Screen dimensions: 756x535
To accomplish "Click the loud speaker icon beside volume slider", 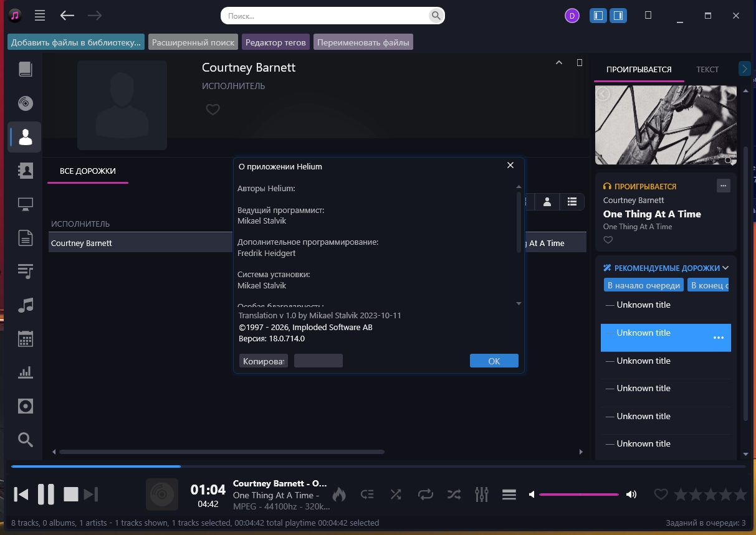I will pos(631,495).
